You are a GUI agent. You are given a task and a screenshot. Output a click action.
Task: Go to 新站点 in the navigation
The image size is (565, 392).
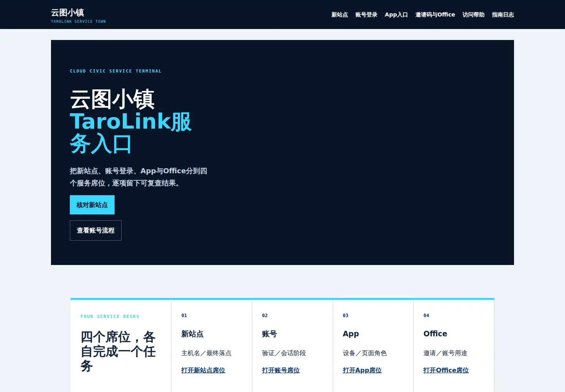click(339, 15)
